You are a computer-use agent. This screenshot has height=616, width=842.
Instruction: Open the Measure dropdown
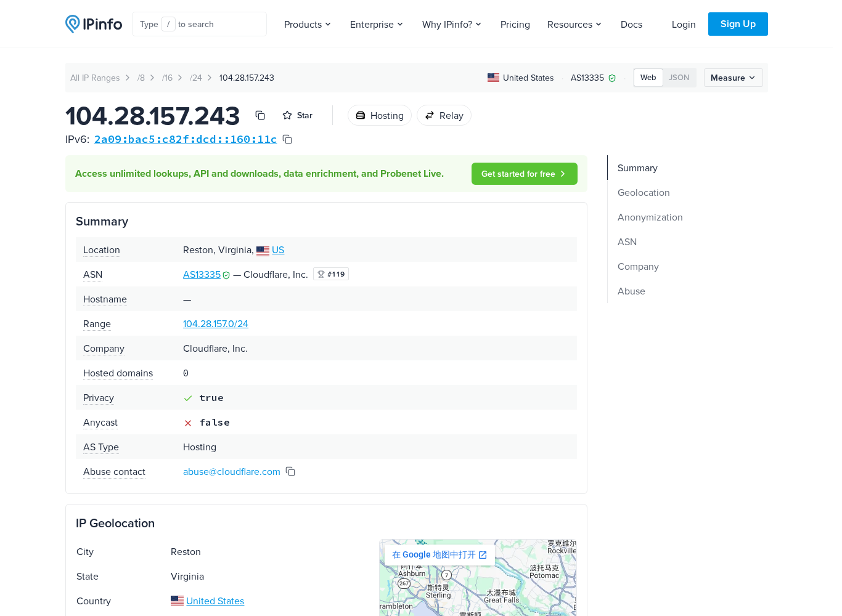[734, 78]
